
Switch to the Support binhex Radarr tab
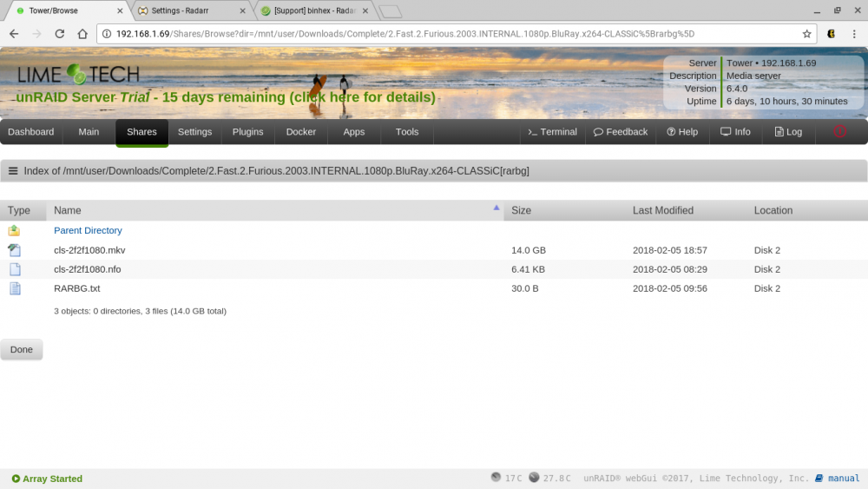(x=314, y=10)
